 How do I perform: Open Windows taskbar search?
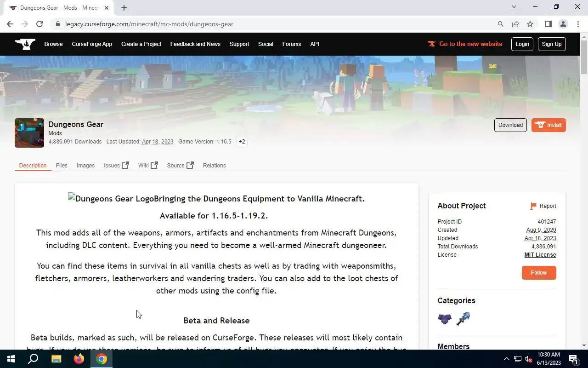click(x=33, y=359)
